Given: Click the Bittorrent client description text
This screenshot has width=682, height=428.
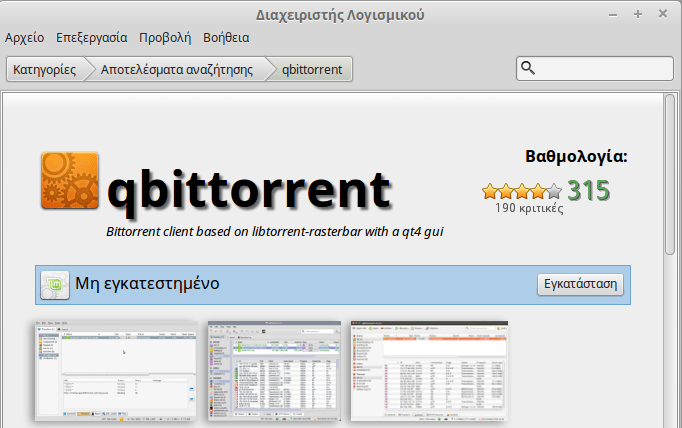Looking at the screenshot, I should tap(274, 231).
